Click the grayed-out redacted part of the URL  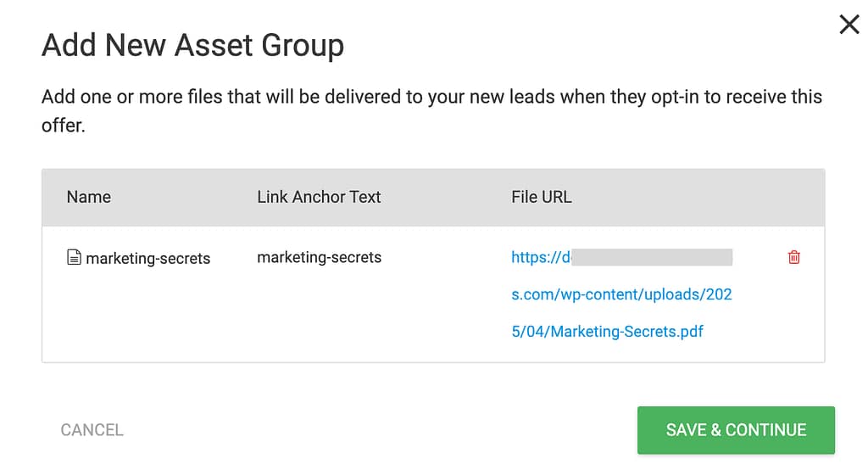pos(652,257)
